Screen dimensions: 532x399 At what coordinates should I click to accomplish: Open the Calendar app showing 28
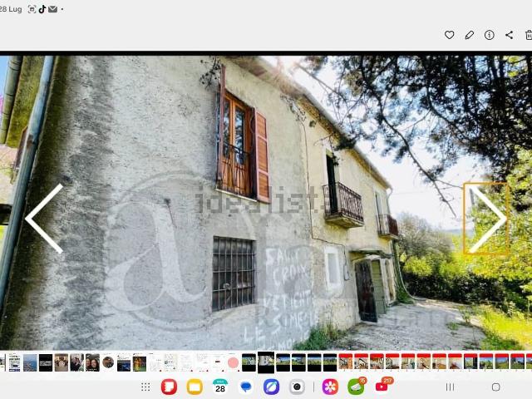coord(220,387)
